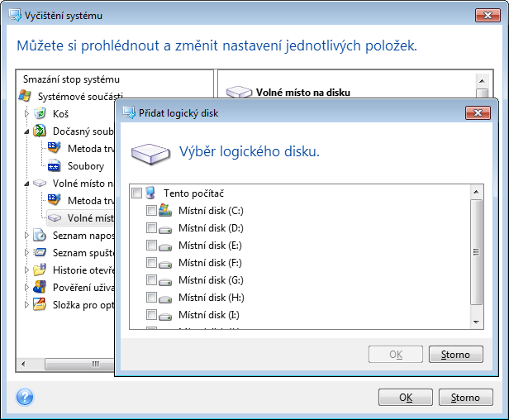Click the Recycle Bin icon beside Koš

pyautogui.click(x=40, y=113)
